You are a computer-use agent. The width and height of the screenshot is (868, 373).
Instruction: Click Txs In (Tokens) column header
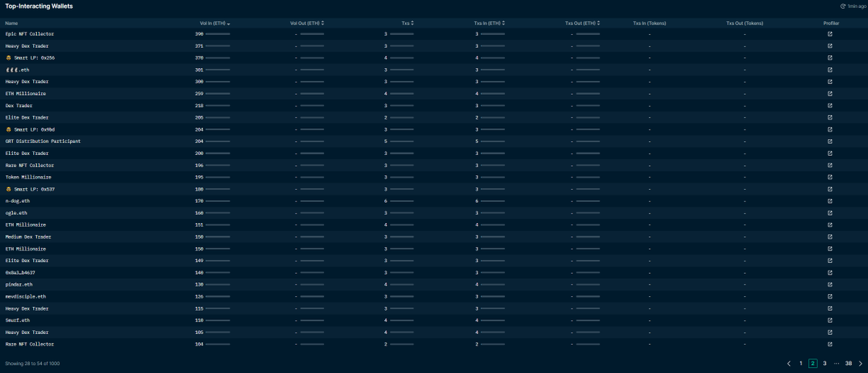coord(650,23)
